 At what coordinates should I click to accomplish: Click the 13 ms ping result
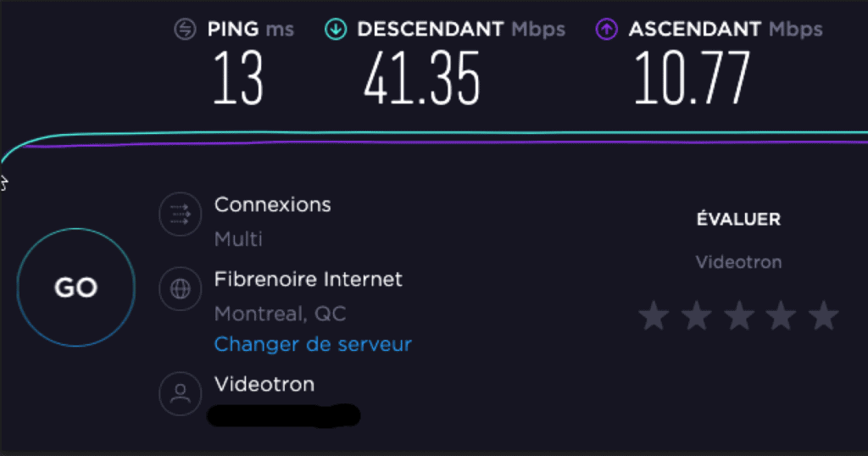pos(238,78)
